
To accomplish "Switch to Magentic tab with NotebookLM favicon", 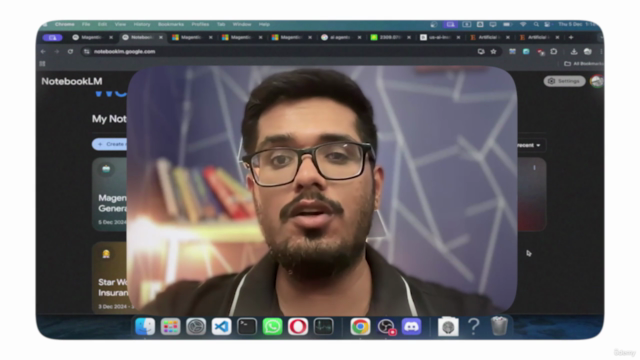I will pos(91,37).
